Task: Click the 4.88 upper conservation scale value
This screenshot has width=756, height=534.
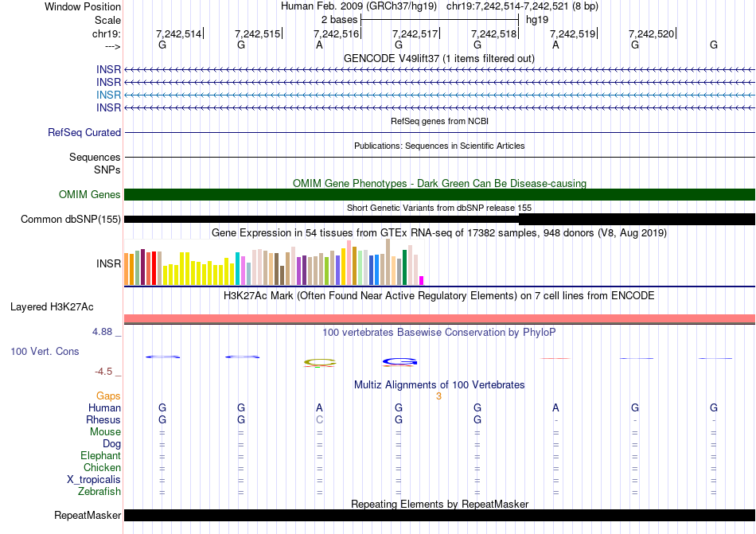Action: [x=102, y=332]
